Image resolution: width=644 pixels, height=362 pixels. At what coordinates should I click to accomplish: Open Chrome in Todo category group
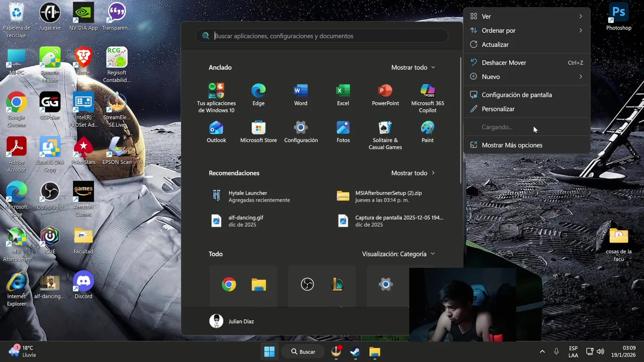pos(229,285)
